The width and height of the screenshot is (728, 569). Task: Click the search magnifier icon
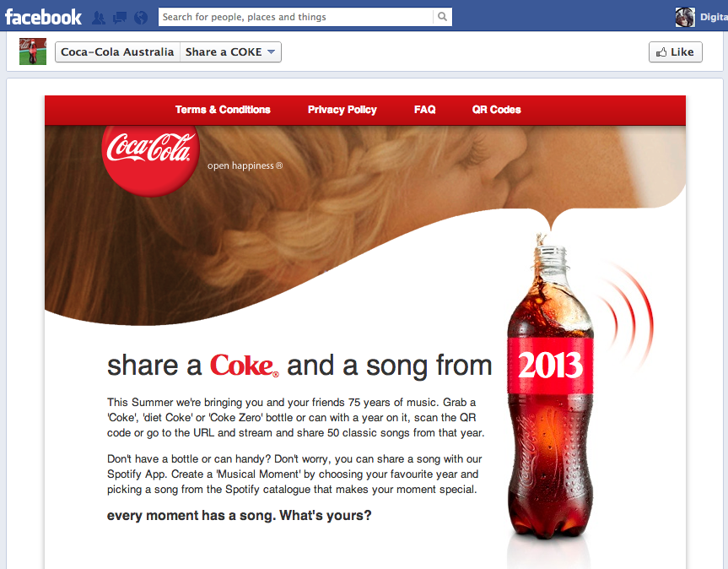442,17
